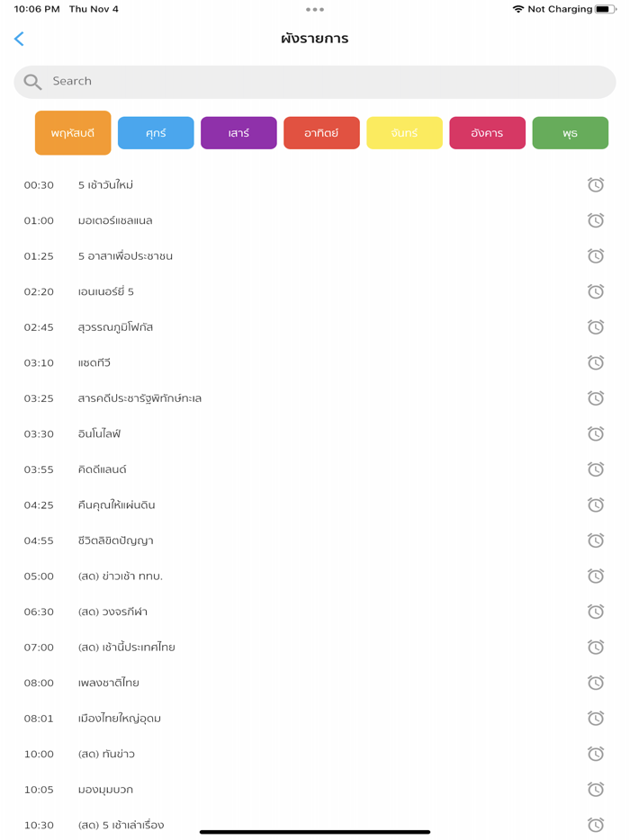
Task: Tap the alarm icon next to (สด) ทันข่าว
Action: [596, 754]
